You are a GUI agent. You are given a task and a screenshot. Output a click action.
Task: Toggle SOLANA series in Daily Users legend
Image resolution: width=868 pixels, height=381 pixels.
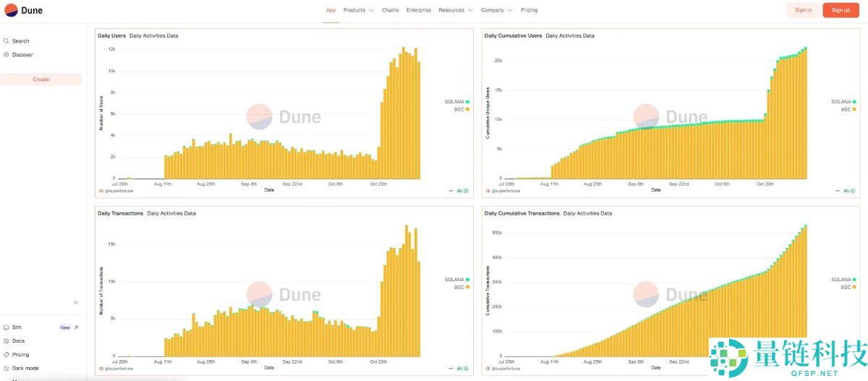[x=456, y=102]
